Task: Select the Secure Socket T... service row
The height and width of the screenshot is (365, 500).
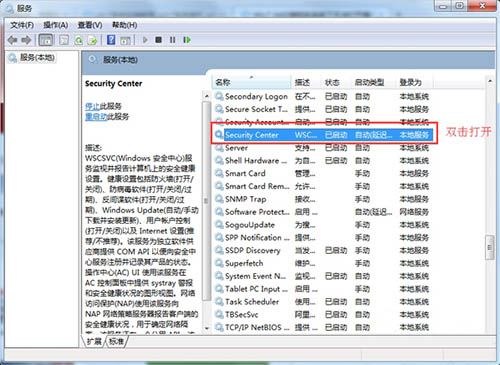Action: pos(323,109)
